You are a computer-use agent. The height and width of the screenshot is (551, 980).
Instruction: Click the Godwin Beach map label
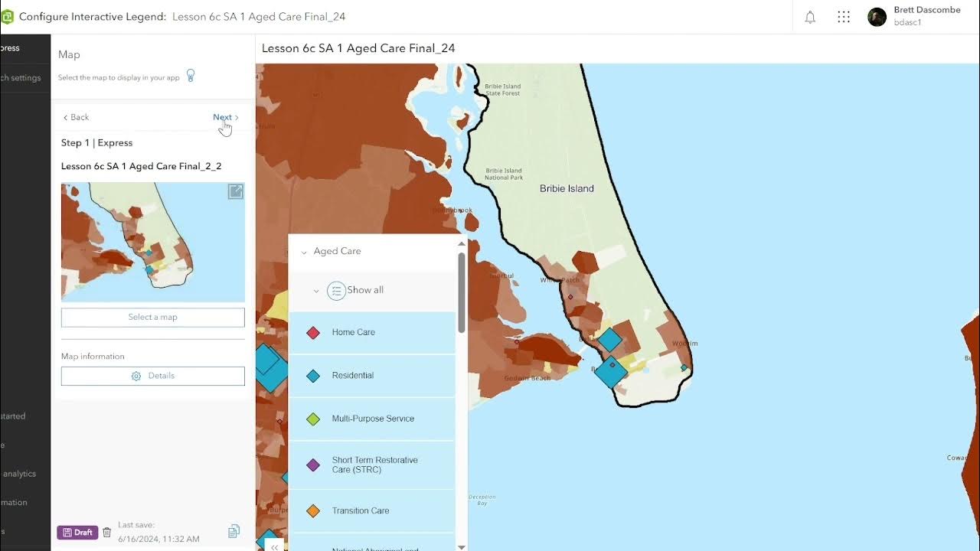click(528, 379)
